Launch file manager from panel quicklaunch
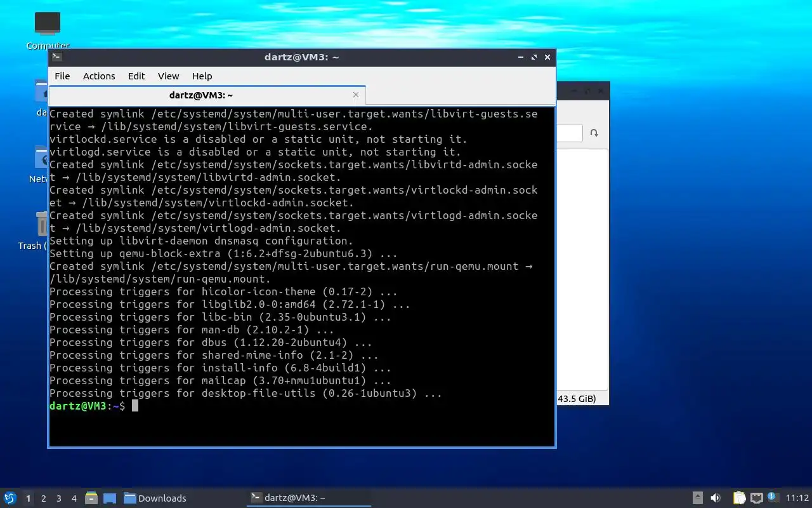 (x=91, y=498)
